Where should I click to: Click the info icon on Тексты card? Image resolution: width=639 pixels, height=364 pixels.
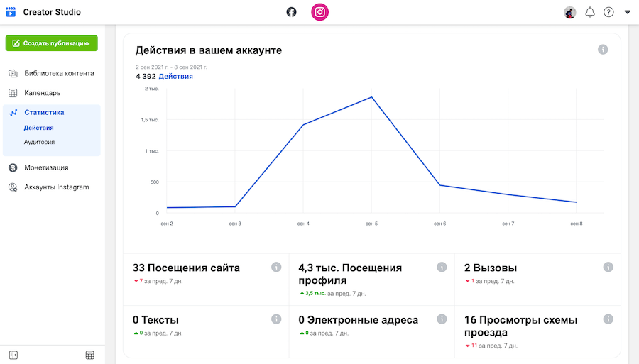coord(276,319)
